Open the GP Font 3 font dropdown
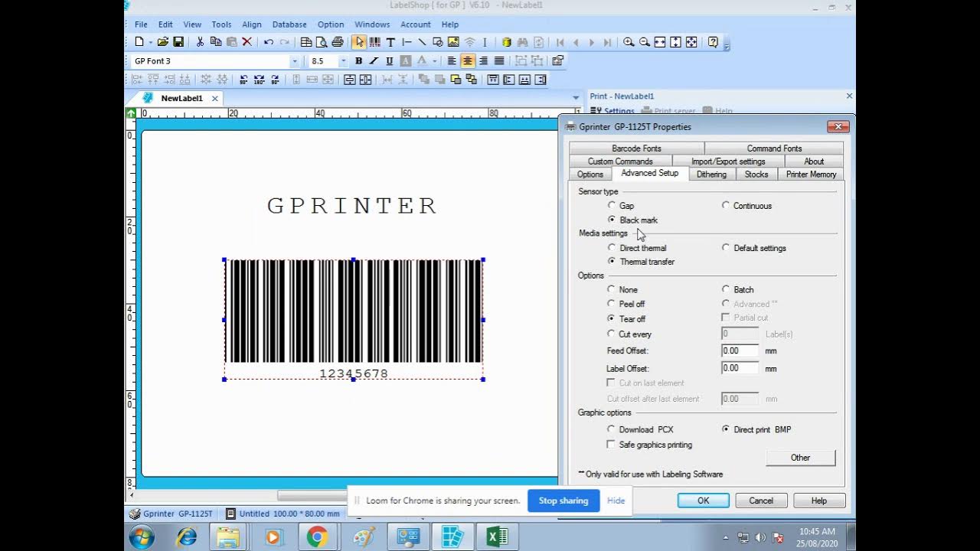The image size is (980, 551). tap(295, 61)
